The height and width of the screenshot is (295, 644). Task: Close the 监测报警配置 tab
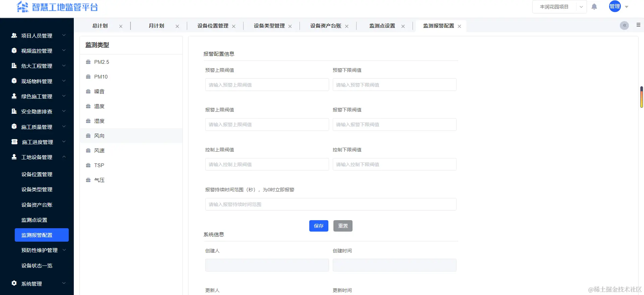[459, 26]
